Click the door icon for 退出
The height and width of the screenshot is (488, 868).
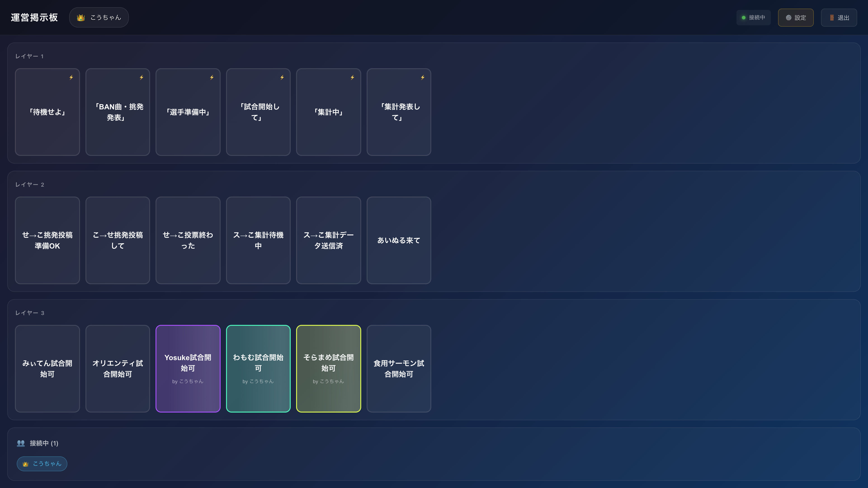pos(832,18)
